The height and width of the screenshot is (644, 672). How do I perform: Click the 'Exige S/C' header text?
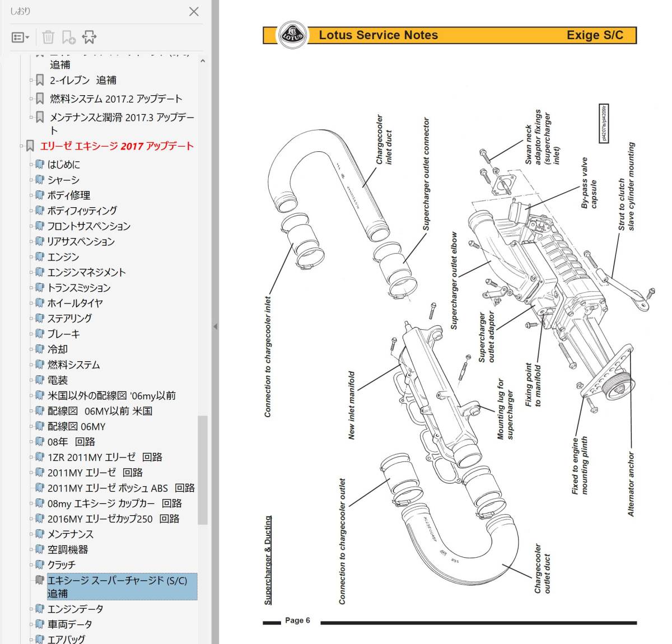tap(595, 35)
